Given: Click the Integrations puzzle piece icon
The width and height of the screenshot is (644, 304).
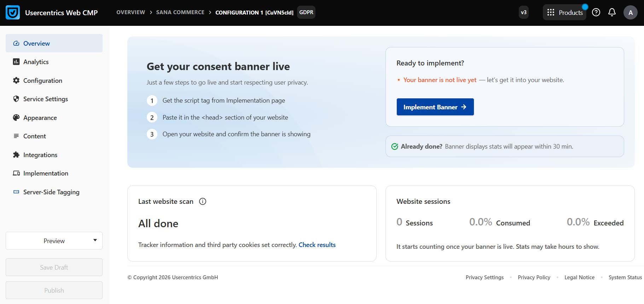Looking at the screenshot, I should [x=16, y=155].
